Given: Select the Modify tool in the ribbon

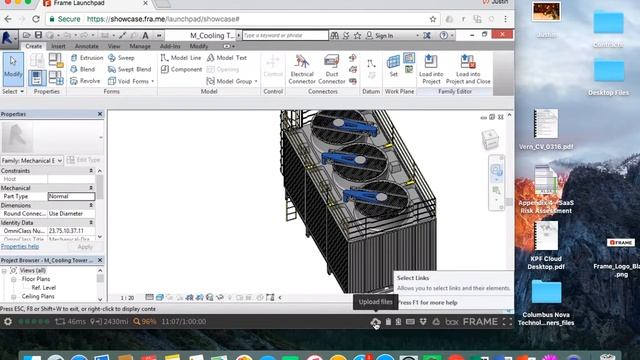Looking at the screenshot, I should [x=13, y=69].
